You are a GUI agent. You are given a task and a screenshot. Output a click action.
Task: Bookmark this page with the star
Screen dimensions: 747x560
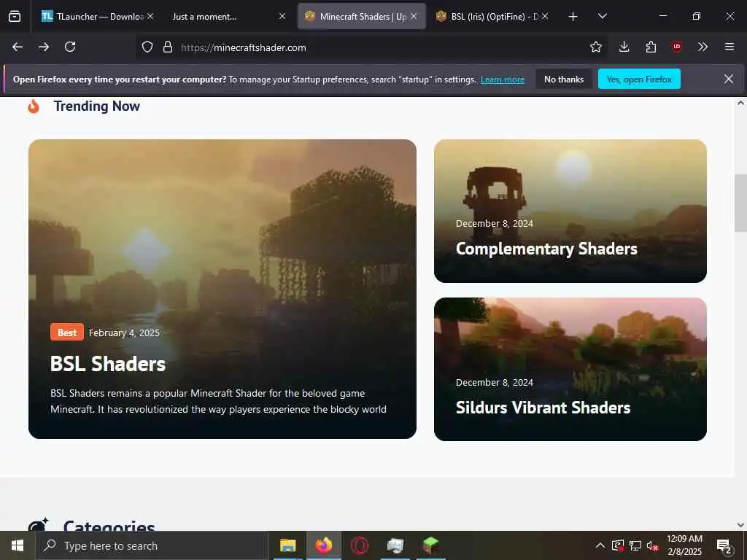tap(595, 47)
